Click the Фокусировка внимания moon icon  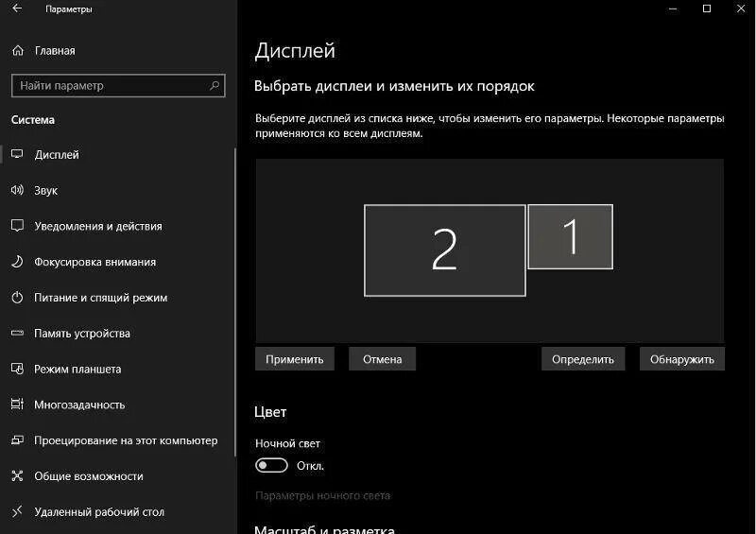tap(17, 262)
